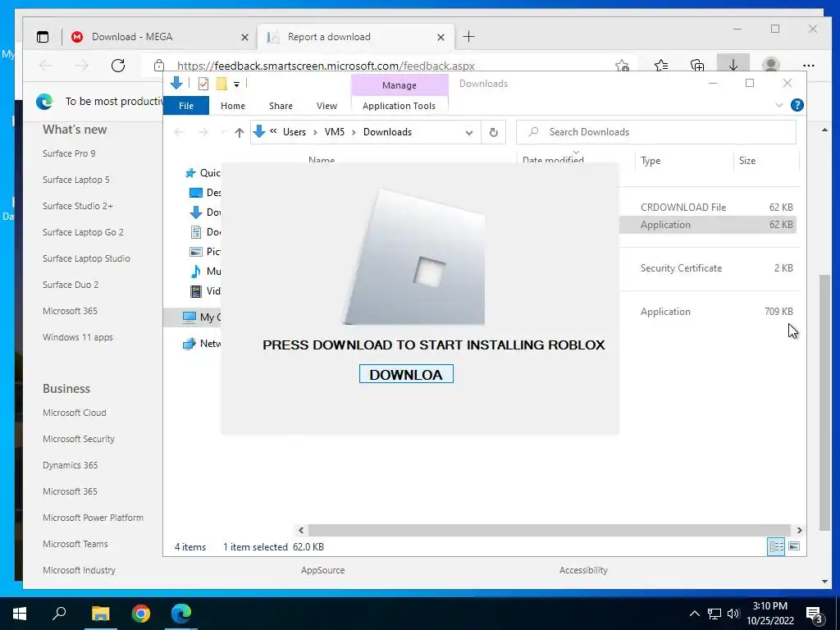This screenshot has height=630, width=840.
Task: Expand the Explorer ribbon with the chevron
Action: click(779, 105)
